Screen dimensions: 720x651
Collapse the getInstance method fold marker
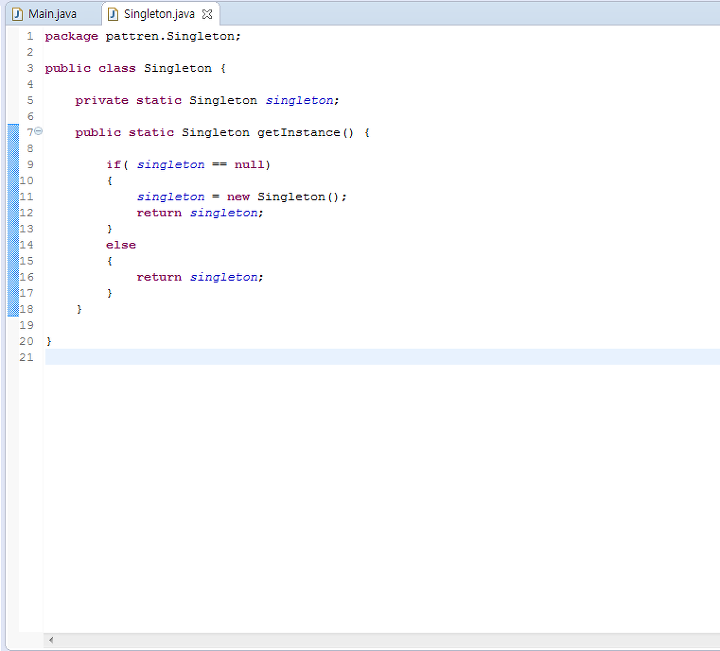coord(39,131)
